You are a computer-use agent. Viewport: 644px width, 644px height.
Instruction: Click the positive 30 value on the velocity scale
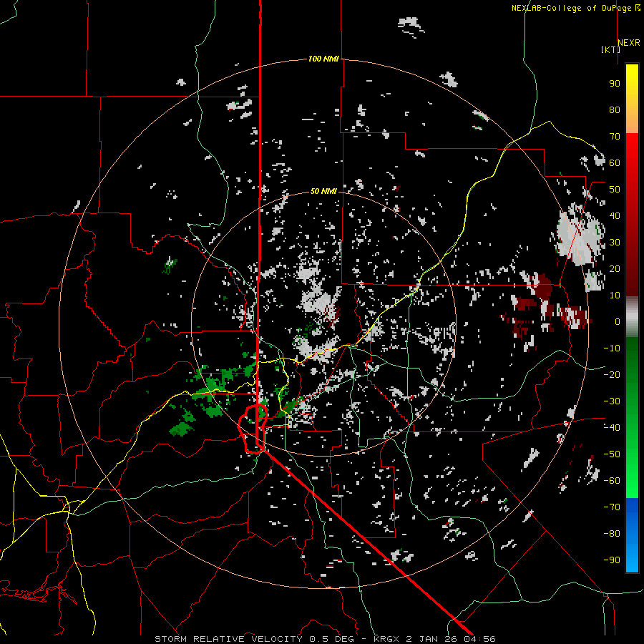point(615,243)
